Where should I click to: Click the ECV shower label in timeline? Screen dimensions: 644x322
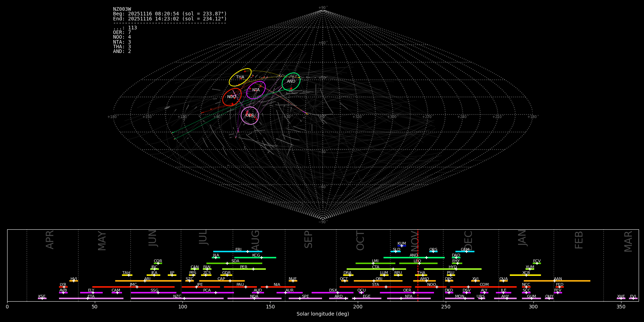(x=537, y=261)
